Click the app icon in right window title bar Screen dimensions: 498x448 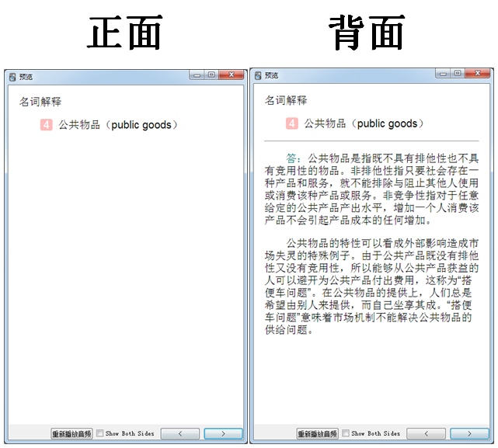258,75
